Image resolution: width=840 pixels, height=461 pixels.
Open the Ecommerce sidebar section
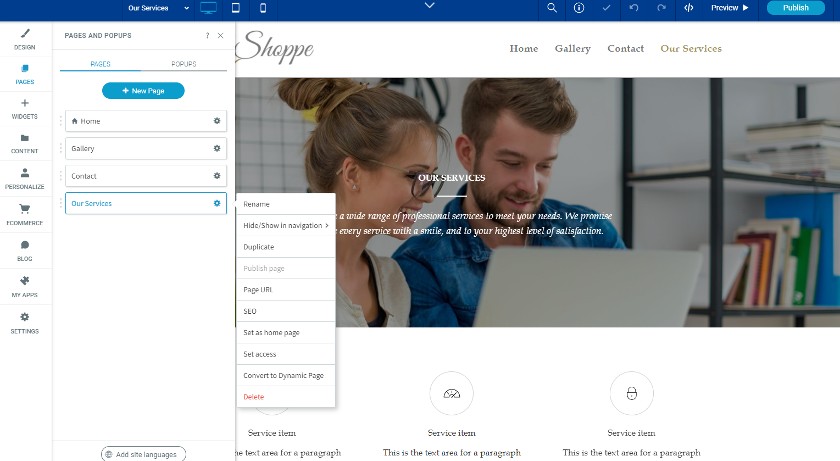pyautogui.click(x=25, y=214)
